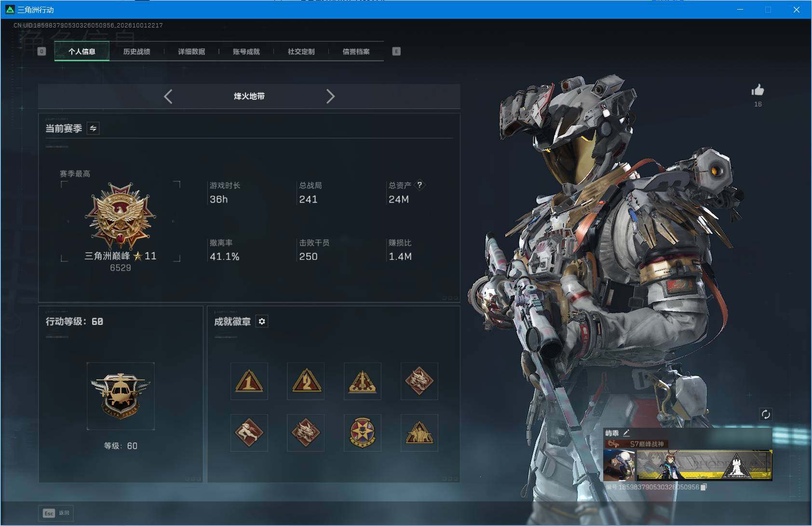Click the rotate character refresh icon
This screenshot has height=526, width=812.
tap(766, 414)
